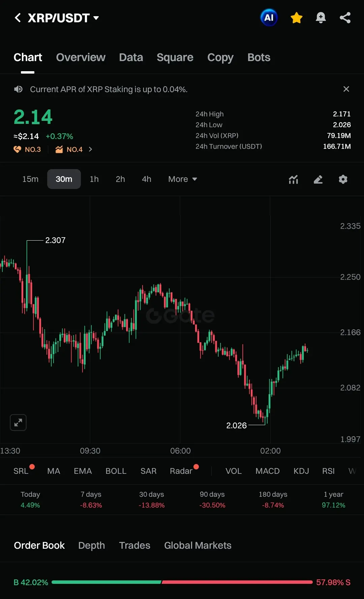Tap the buy/sell ratio bar
Image resolution: width=364 pixels, height=599 pixels.
pyautogui.click(x=182, y=582)
